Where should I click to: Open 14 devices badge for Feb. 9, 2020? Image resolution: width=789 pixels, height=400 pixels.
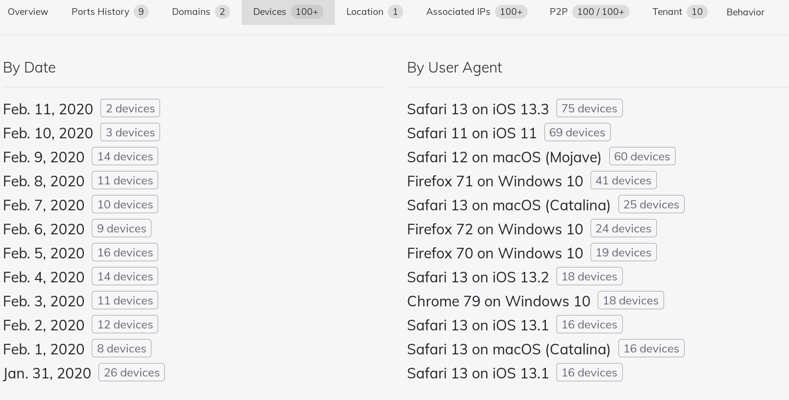125,156
